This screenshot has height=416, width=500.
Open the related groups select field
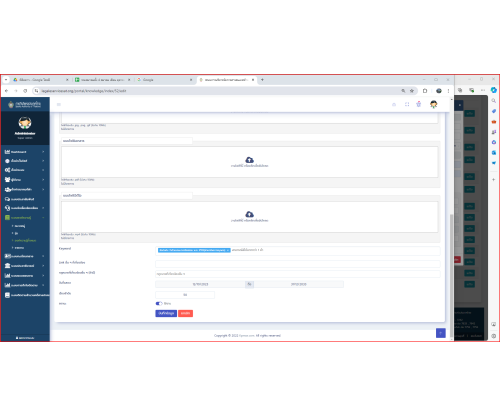(x=298, y=274)
